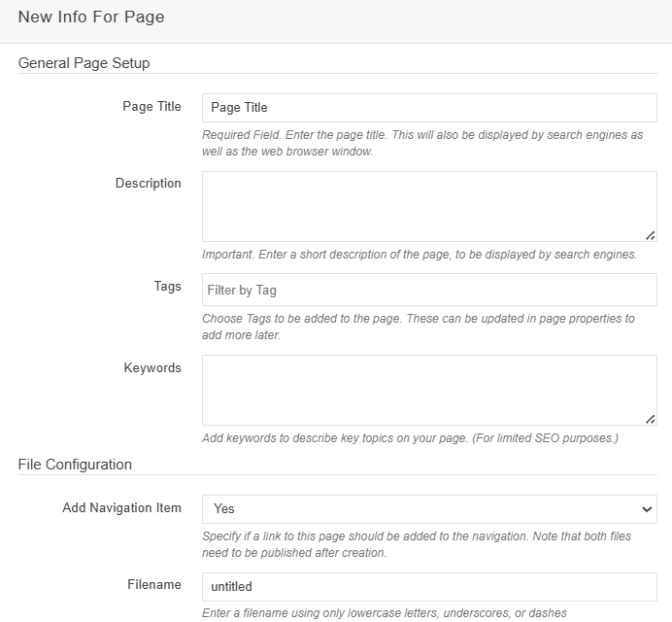Click the Filter by Tag field
672x622 pixels.
click(428, 290)
